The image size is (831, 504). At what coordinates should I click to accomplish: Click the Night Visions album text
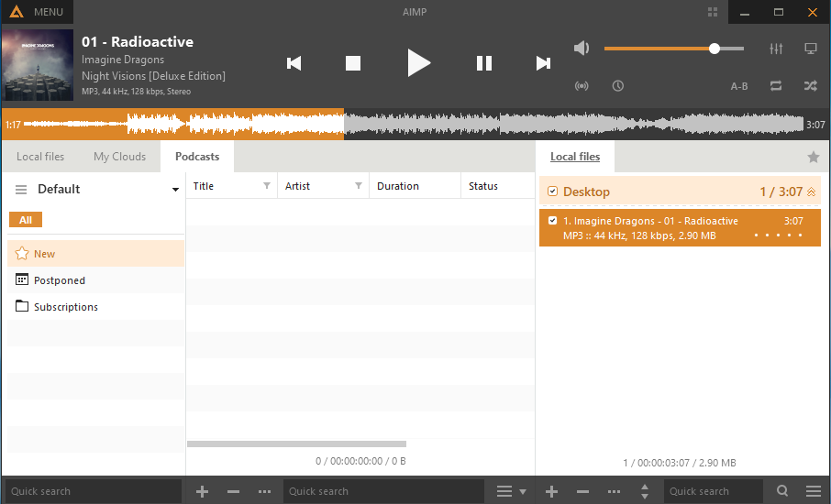[x=154, y=76]
